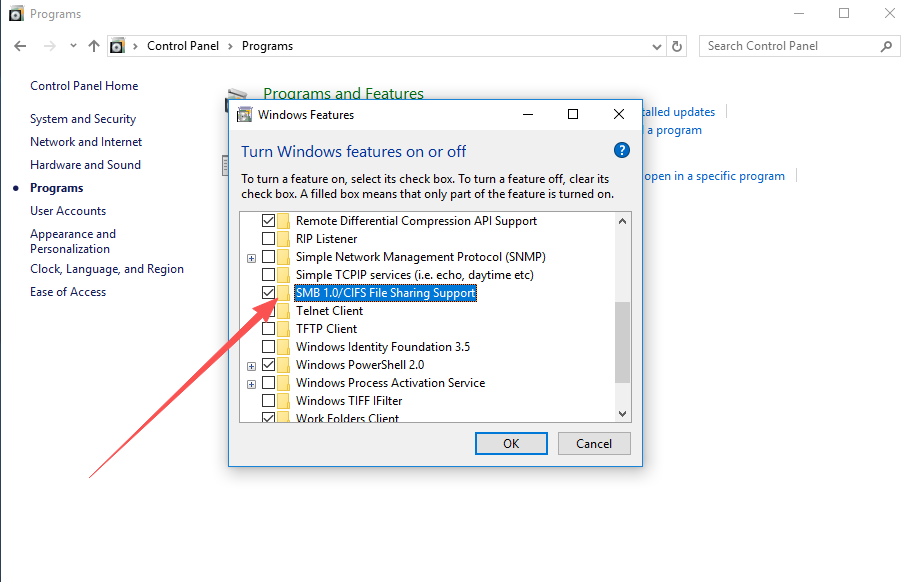The image size is (911, 582).
Task: Click folder icon beside Windows Identity Foundation
Action: pyautogui.click(x=284, y=347)
